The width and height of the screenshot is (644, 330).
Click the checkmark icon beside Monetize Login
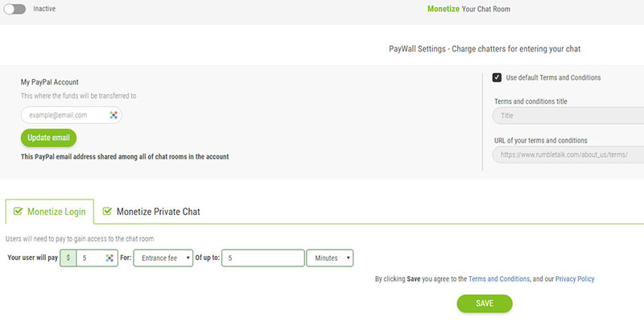coord(19,212)
